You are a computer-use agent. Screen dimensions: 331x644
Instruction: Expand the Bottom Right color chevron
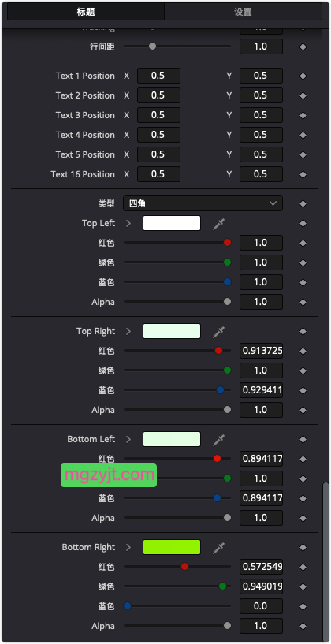click(x=128, y=548)
